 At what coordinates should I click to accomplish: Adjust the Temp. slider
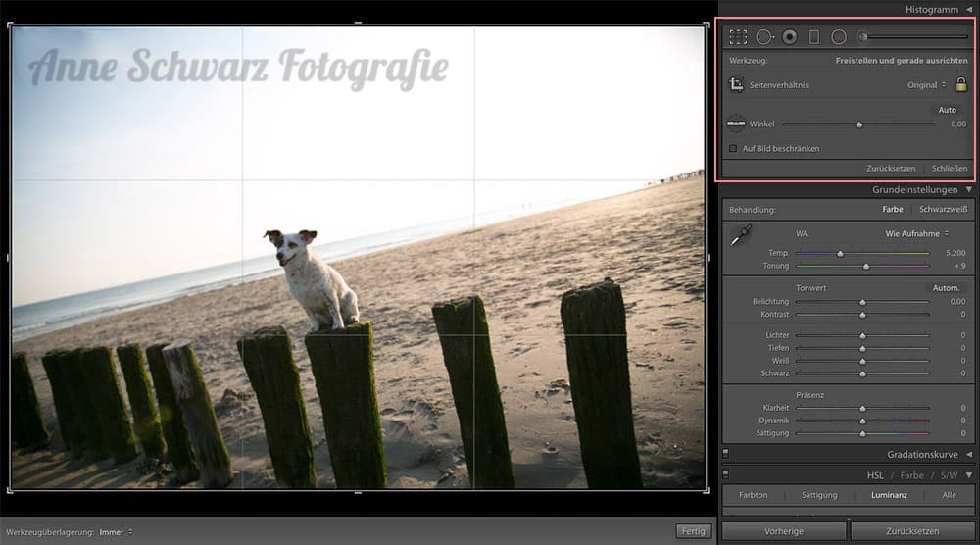click(x=862, y=253)
